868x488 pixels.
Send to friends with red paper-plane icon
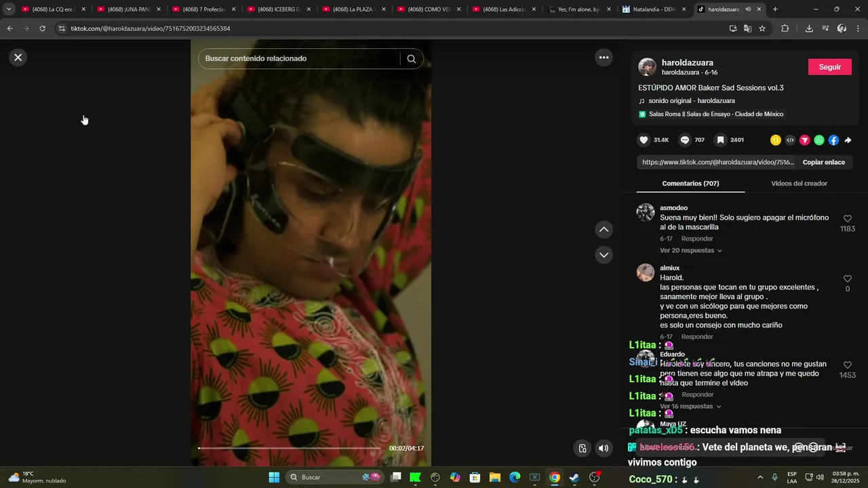click(x=804, y=140)
